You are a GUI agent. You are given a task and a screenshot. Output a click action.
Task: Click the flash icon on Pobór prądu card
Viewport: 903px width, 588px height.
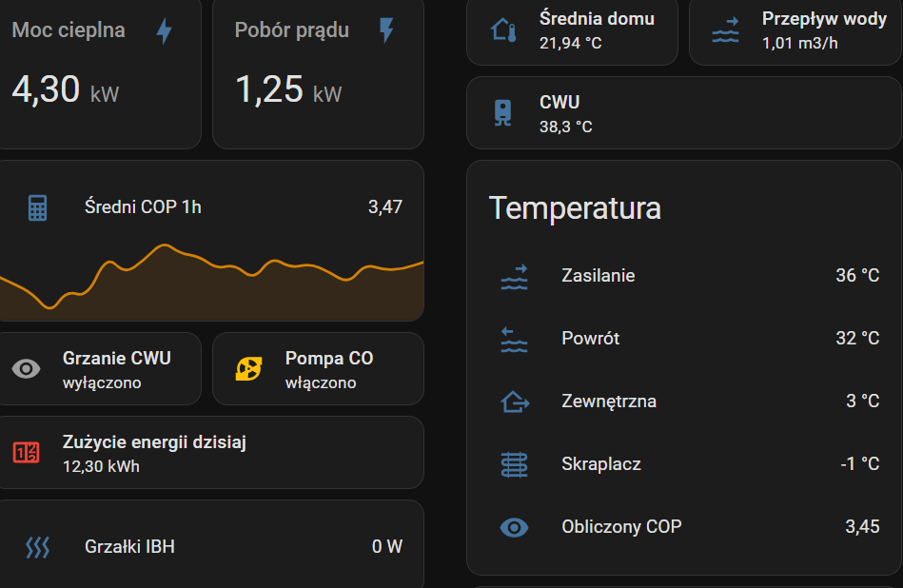point(386,30)
